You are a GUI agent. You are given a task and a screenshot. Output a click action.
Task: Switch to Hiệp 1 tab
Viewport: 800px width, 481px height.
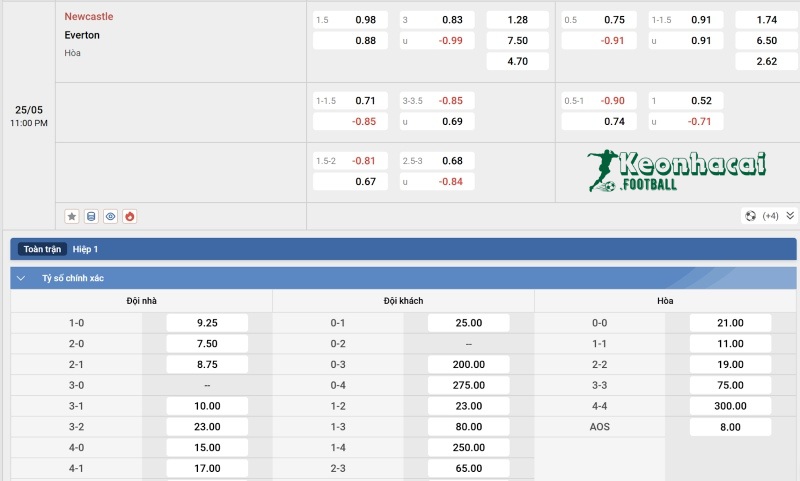85,249
